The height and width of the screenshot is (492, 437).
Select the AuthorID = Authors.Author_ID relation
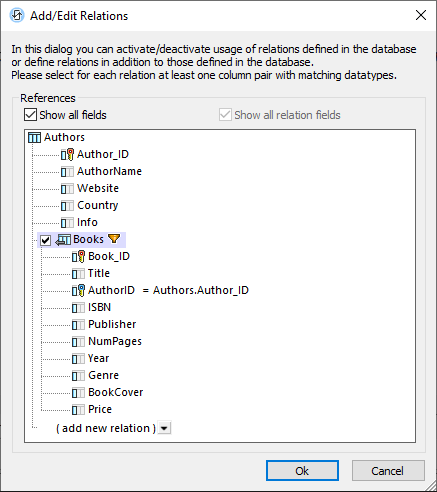[x=168, y=290]
